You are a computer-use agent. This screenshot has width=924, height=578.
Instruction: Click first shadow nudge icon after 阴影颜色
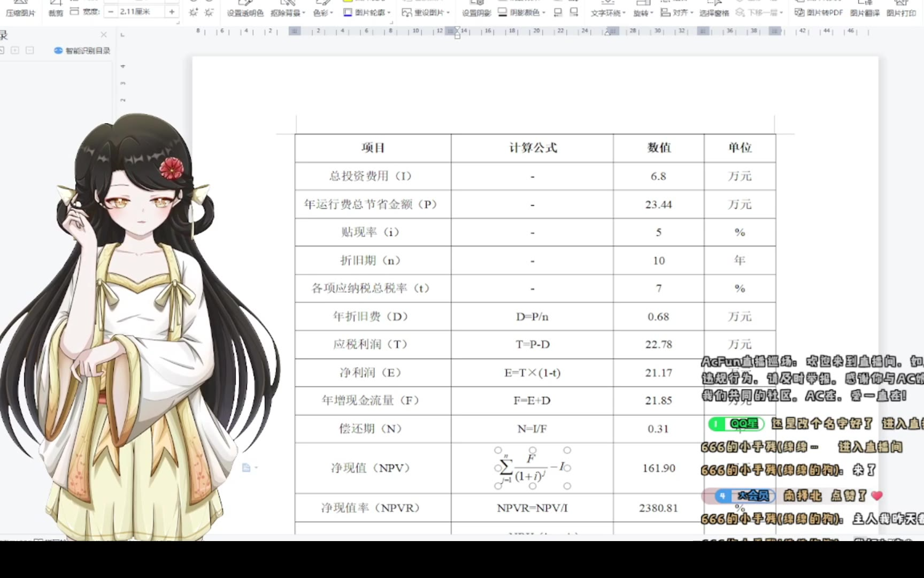(x=558, y=12)
